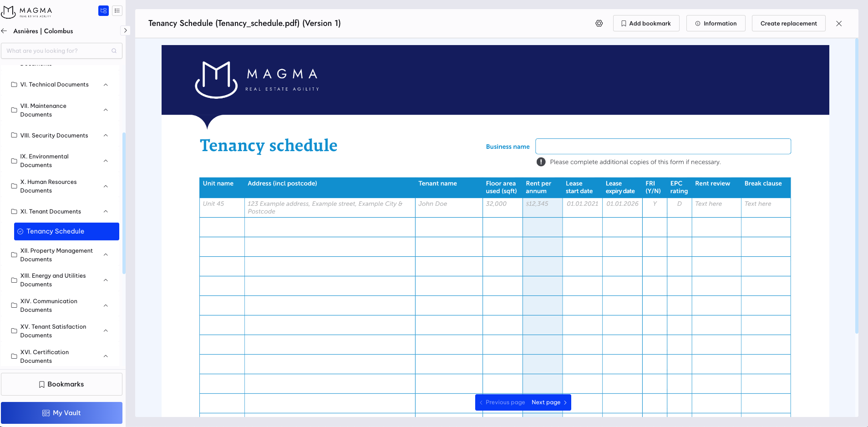Select the Tenancy Schedule document
This screenshot has width=868, height=427.
(x=66, y=231)
